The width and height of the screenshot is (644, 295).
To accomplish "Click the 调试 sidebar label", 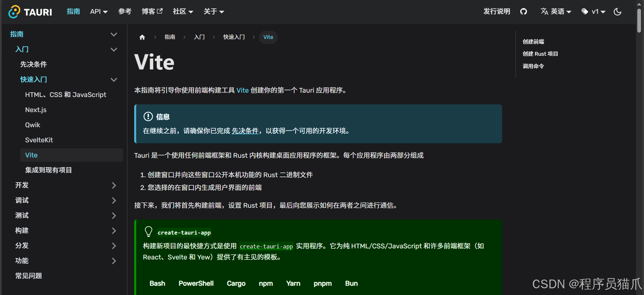I will [22, 200].
